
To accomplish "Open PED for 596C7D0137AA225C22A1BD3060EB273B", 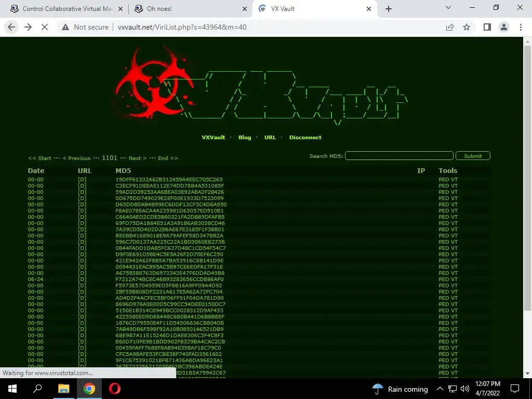I will tap(444, 242).
